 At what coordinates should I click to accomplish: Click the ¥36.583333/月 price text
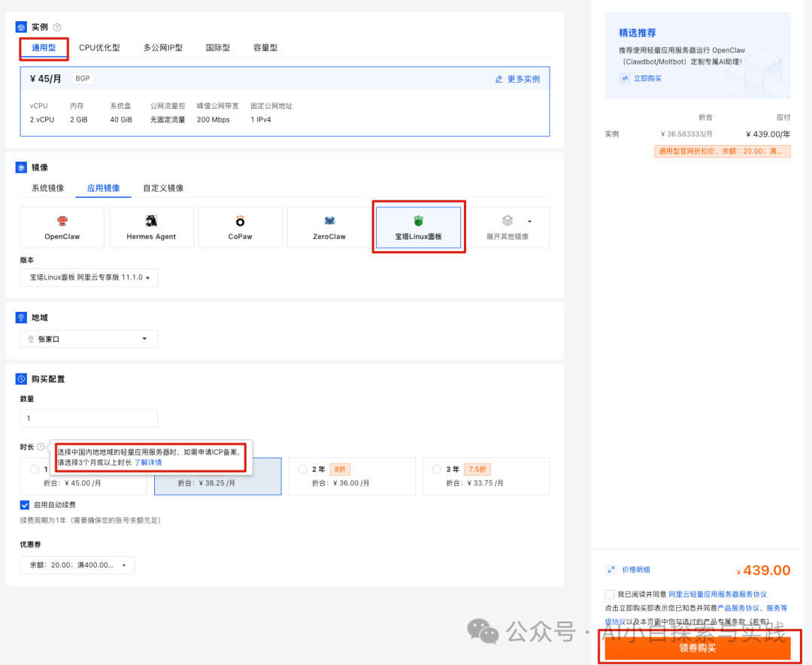(x=686, y=134)
